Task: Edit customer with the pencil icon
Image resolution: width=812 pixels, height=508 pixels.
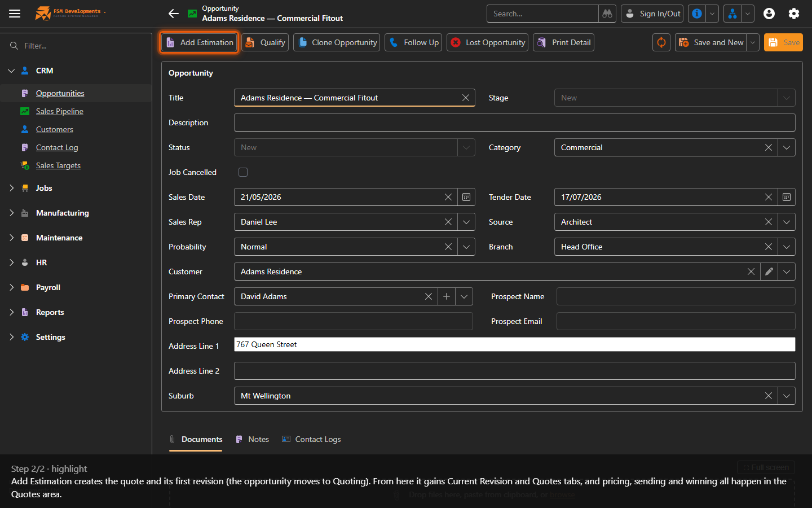Action: [x=769, y=271]
